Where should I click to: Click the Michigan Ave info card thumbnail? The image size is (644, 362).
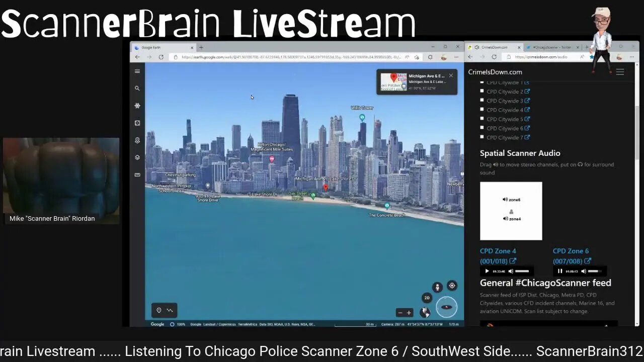393,82
